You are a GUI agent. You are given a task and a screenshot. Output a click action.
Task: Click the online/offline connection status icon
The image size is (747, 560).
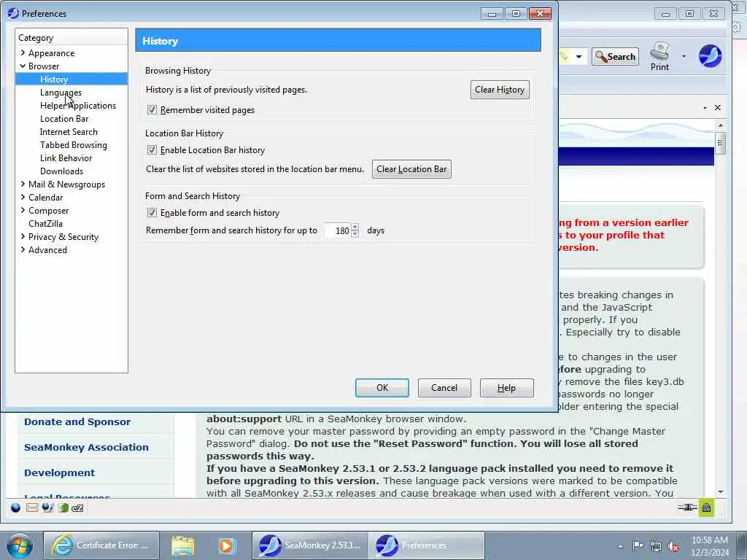687,507
